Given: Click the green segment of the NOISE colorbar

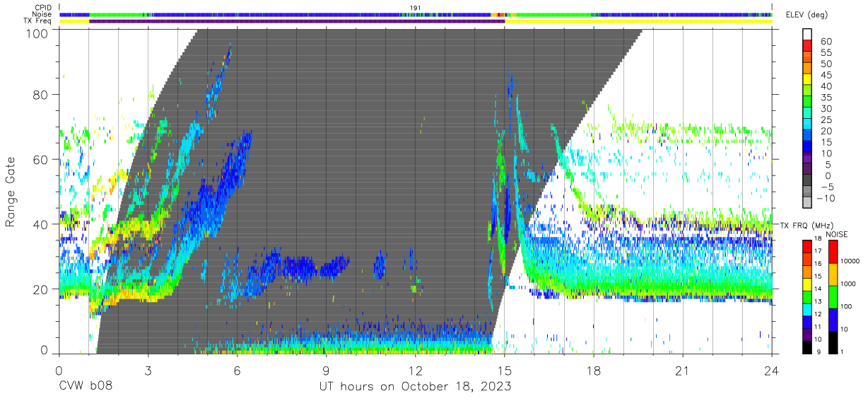Looking at the screenshot, I should tap(833, 297).
